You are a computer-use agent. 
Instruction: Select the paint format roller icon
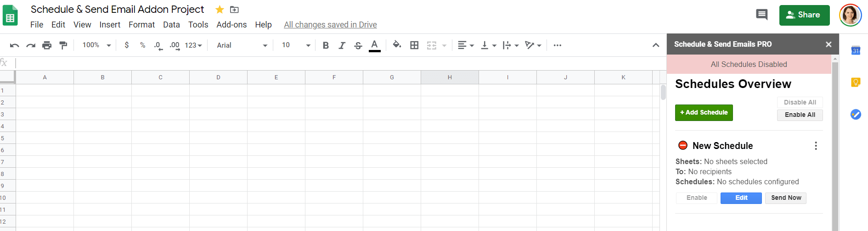(63, 45)
